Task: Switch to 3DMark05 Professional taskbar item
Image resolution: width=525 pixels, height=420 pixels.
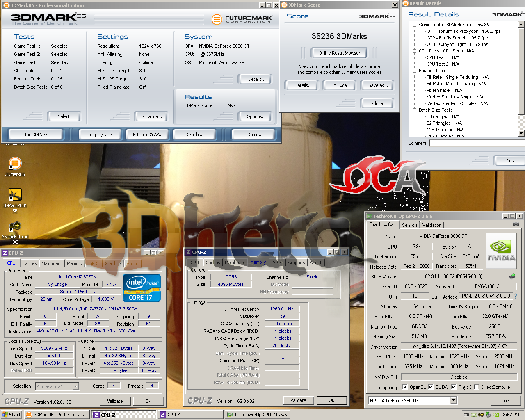Action: [x=57, y=415]
